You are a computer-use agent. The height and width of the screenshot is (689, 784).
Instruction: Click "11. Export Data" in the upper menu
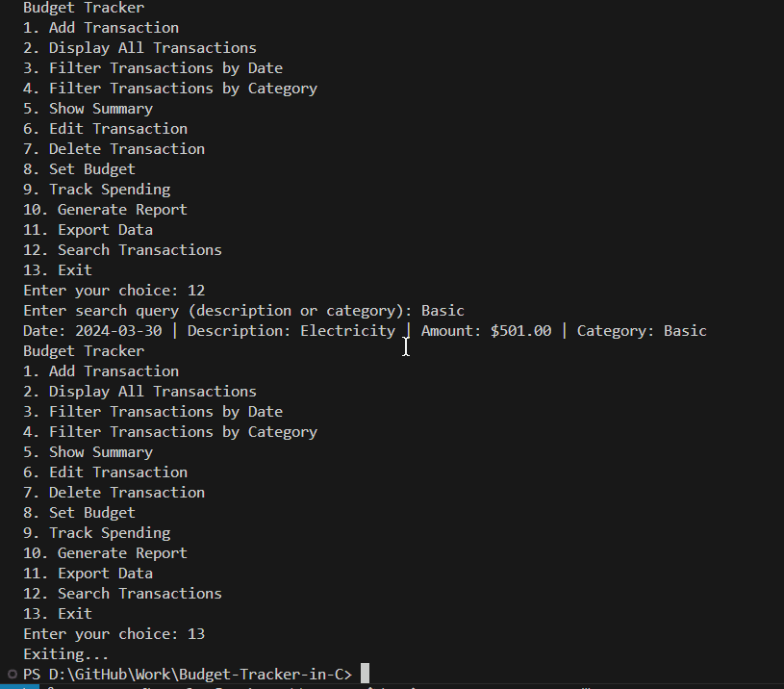click(x=88, y=230)
